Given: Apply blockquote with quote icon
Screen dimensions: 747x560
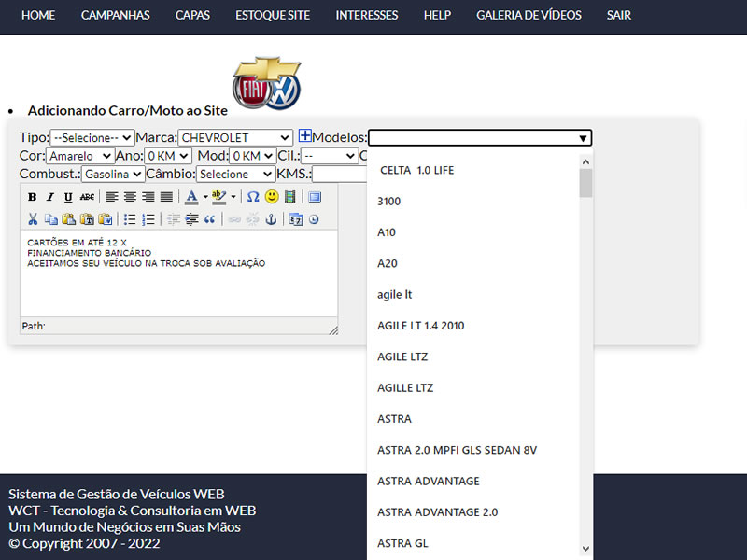Looking at the screenshot, I should tap(209, 219).
